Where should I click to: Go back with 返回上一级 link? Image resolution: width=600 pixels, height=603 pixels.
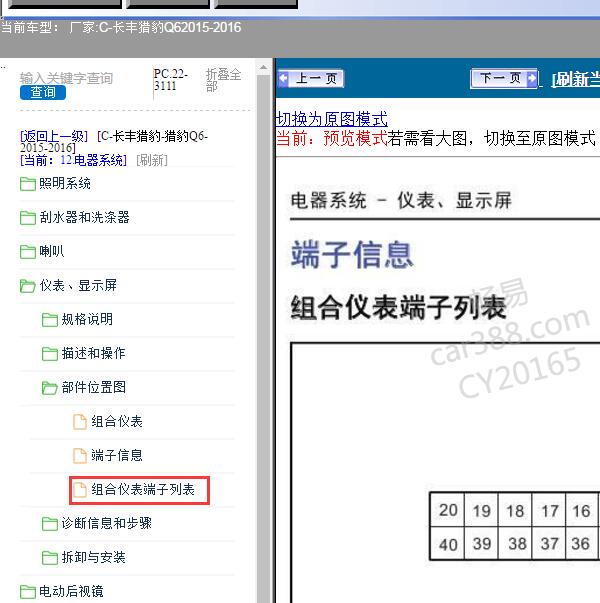click(54, 136)
